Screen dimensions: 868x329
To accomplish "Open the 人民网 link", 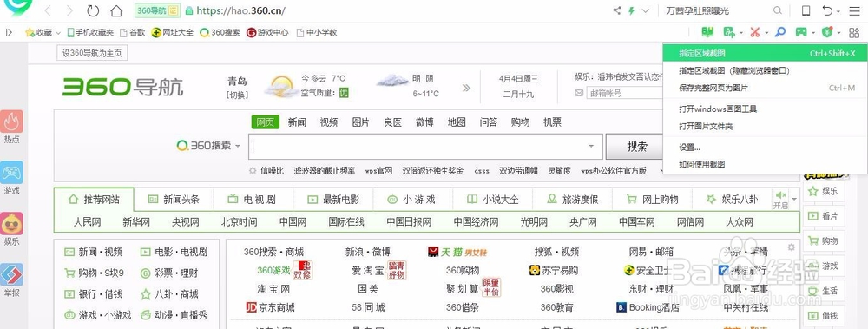I will coord(88,222).
